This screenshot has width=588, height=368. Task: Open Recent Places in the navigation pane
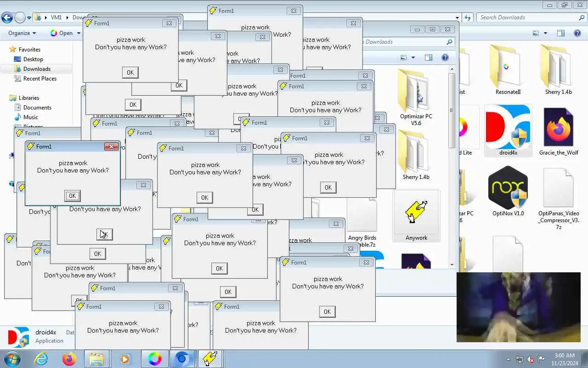coord(40,79)
